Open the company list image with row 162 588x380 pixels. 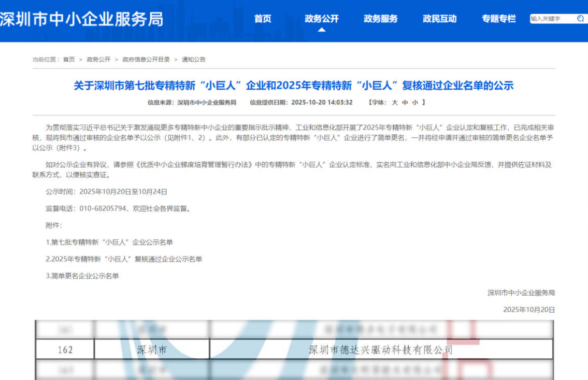[294, 350]
